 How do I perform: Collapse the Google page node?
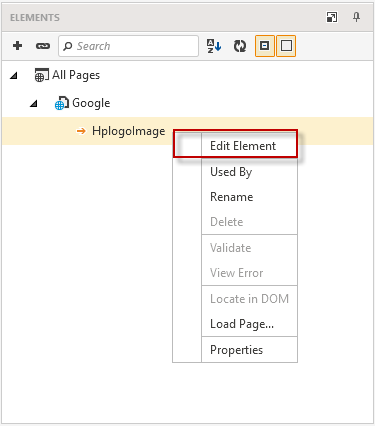(x=33, y=104)
